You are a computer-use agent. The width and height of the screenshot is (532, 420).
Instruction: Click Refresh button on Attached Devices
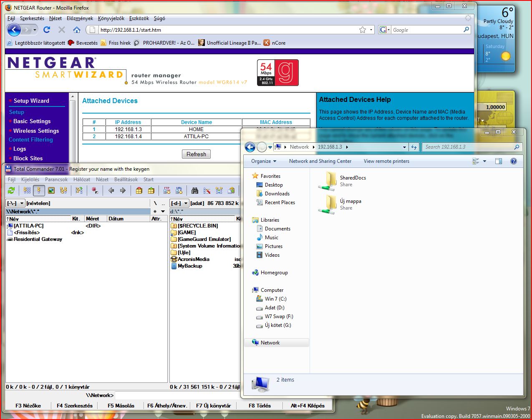click(196, 154)
